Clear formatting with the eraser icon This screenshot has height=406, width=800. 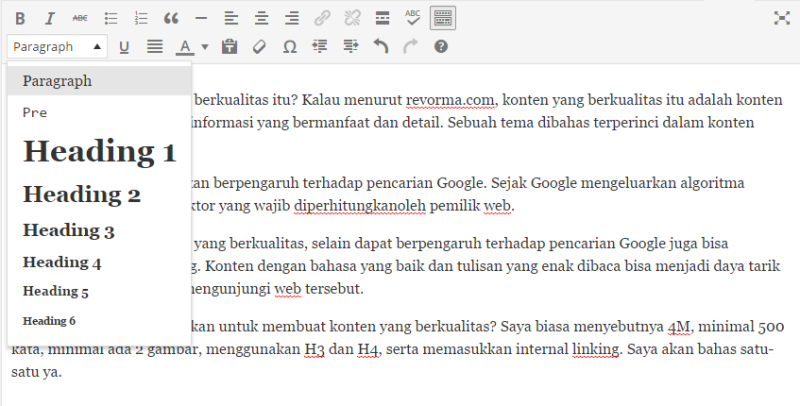pos(259,47)
